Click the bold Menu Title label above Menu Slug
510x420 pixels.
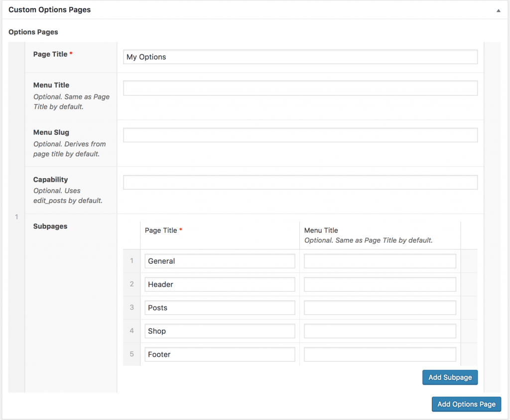pos(51,85)
